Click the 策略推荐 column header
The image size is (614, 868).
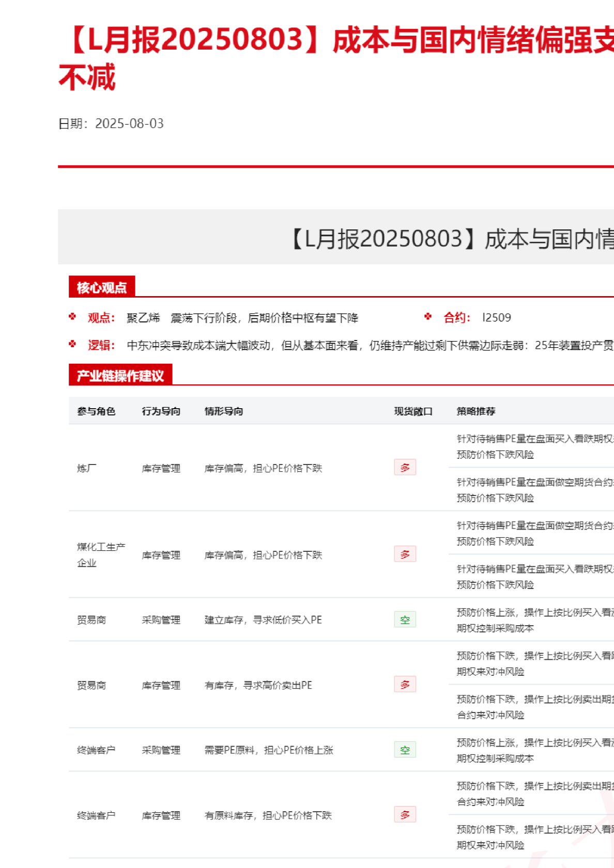pyautogui.click(x=476, y=411)
